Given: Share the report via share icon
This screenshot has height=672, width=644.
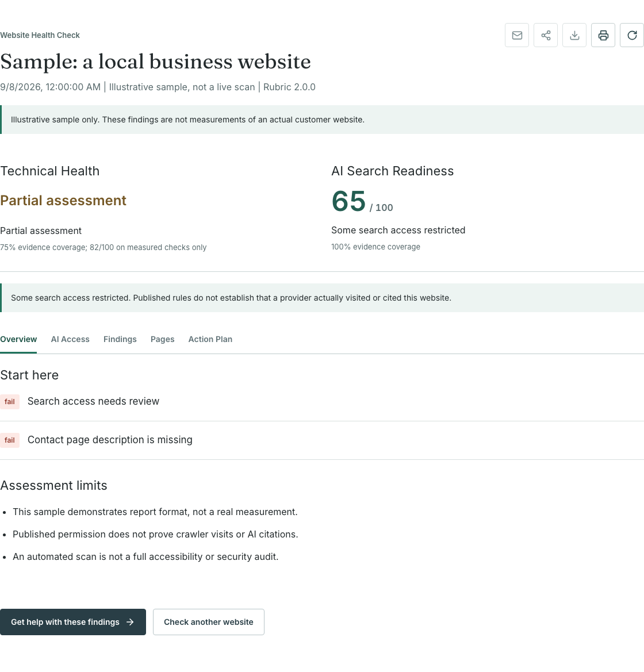Looking at the screenshot, I should click(545, 35).
